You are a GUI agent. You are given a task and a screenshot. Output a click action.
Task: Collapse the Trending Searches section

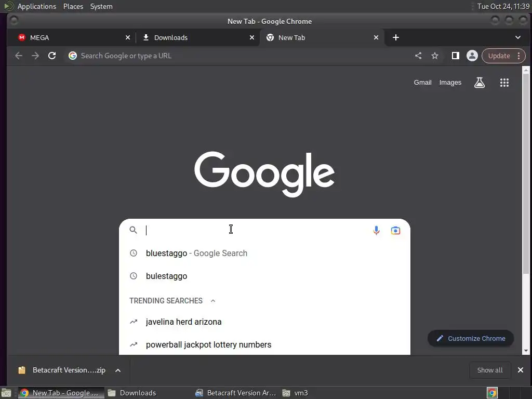click(213, 301)
